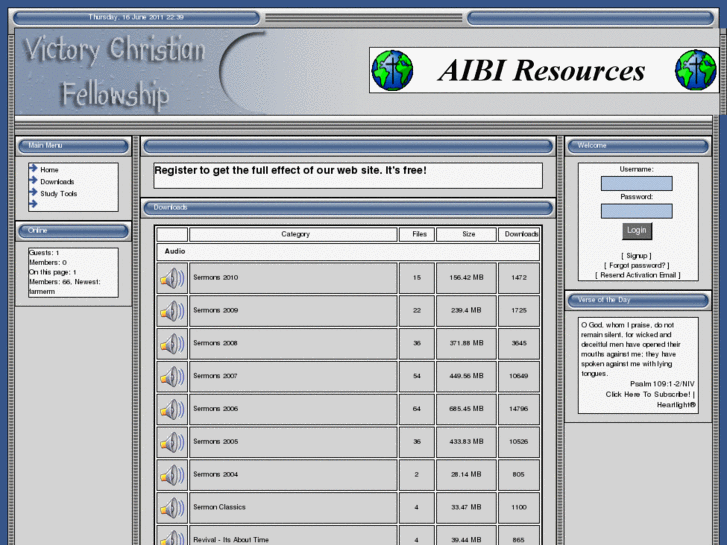This screenshot has height=545, width=727.
Task: Open Study Tools from the Main Menu
Action: point(58,194)
